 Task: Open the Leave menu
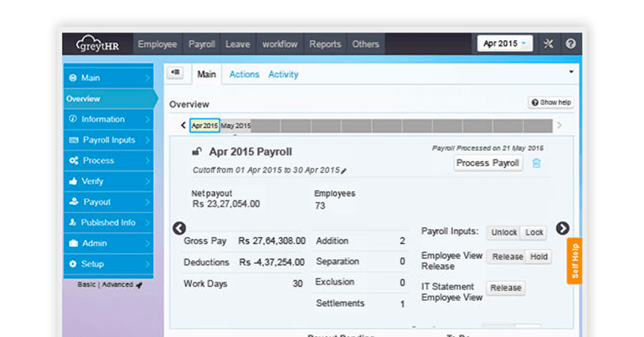coord(238,44)
